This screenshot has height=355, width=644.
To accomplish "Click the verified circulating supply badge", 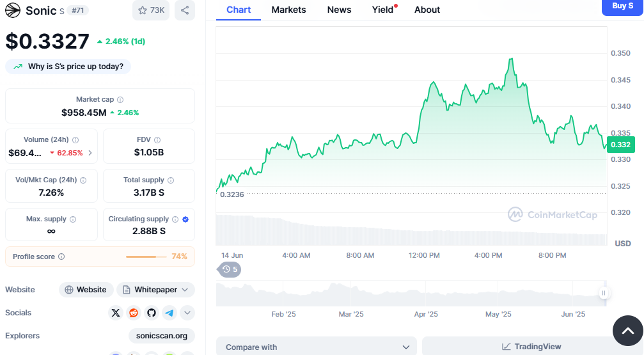I will pyautogui.click(x=185, y=219).
